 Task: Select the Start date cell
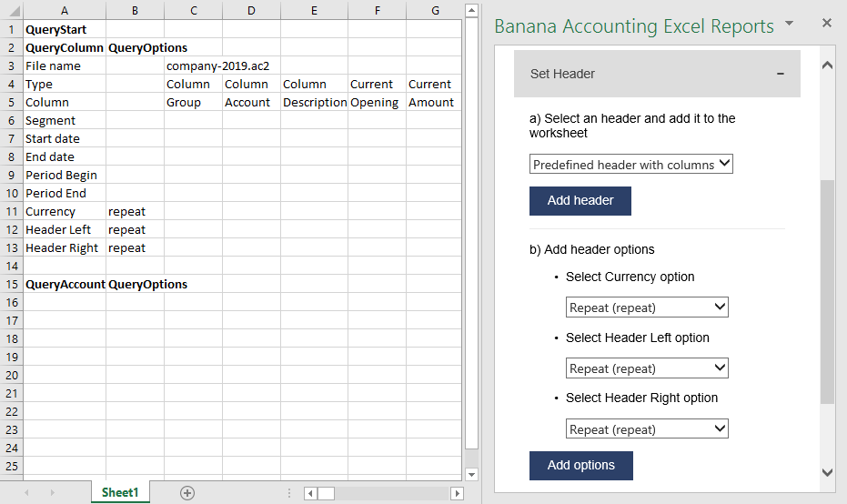tap(65, 139)
